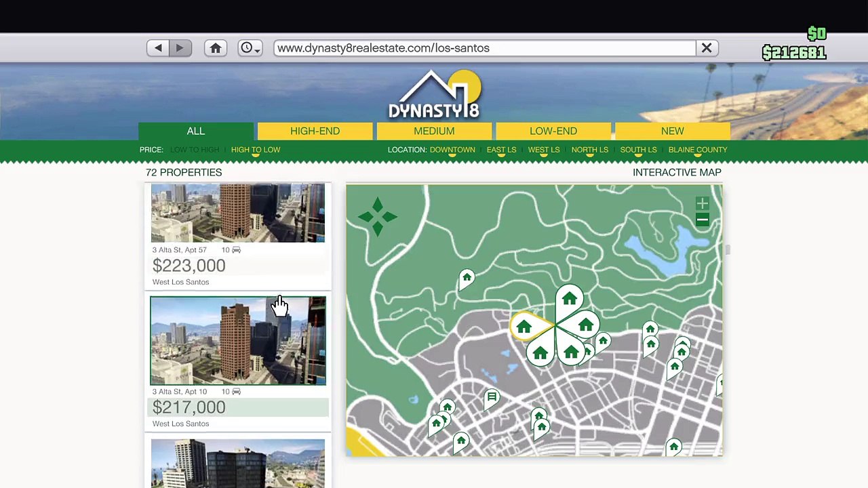Open the LOW-END tab
868x488 pixels.
pos(553,131)
